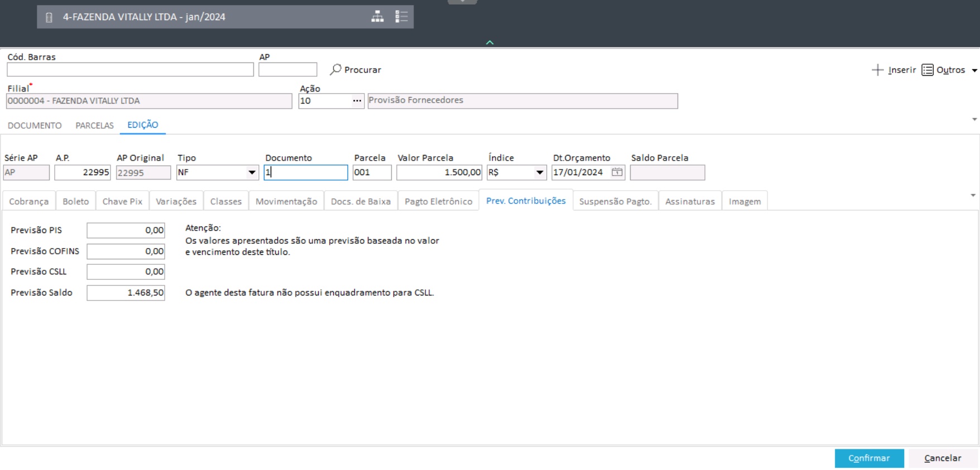This screenshot has width=980, height=470.
Task: Open the Suspensão Pagto. tab
Action: (616, 201)
